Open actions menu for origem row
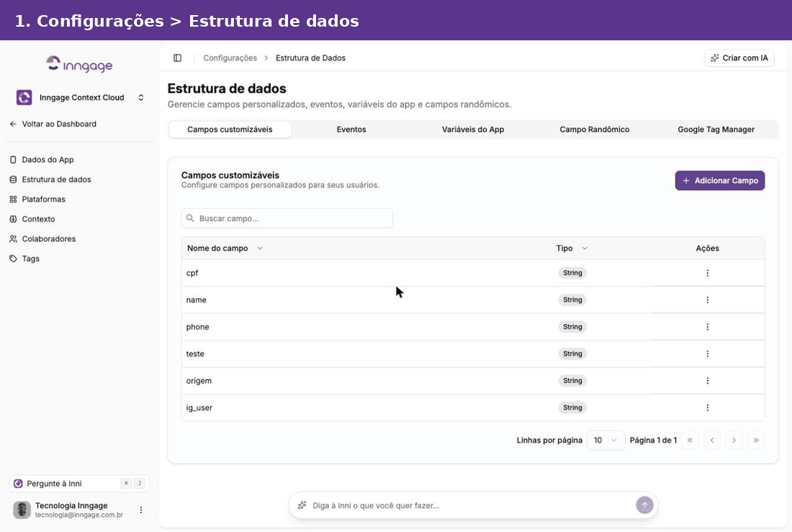This screenshot has height=532, width=792. tap(707, 380)
